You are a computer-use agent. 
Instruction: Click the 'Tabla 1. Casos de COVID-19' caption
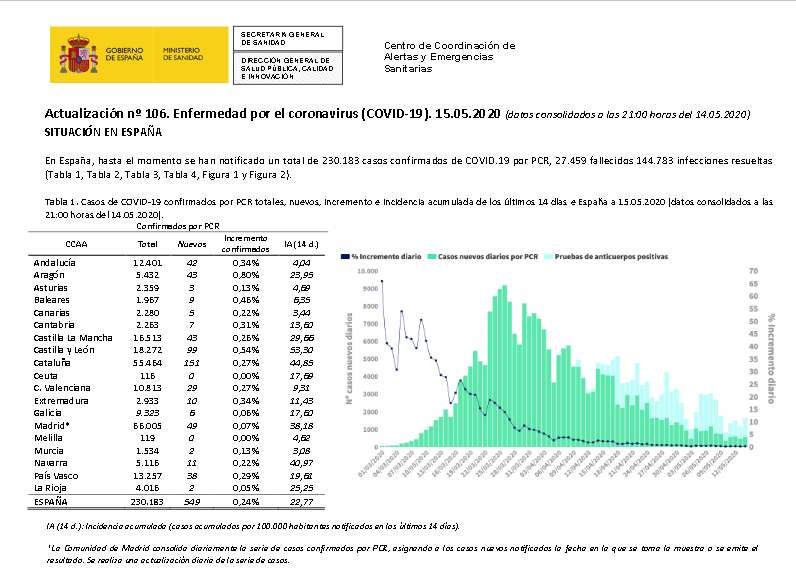(x=409, y=208)
